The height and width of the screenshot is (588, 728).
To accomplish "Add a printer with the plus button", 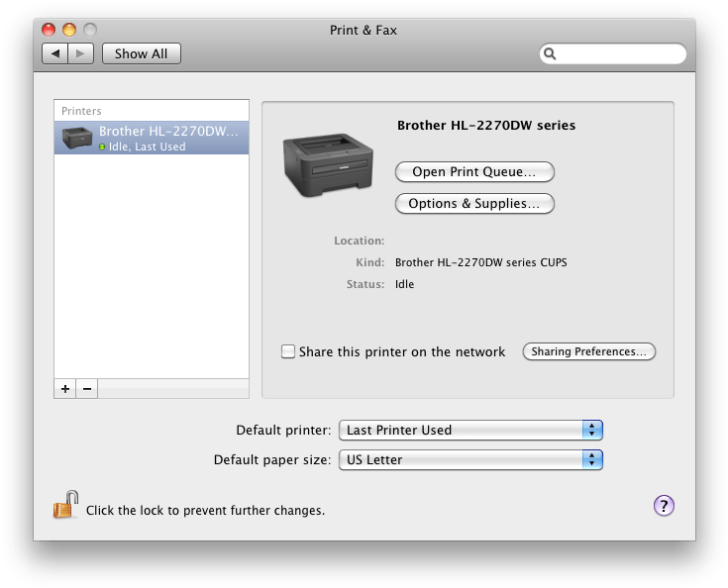I will pyautogui.click(x=65, y=389).
